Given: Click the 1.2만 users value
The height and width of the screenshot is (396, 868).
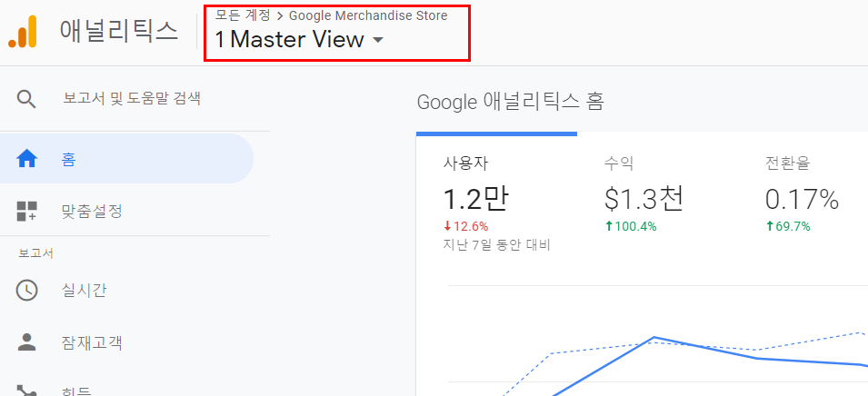Looking at the screenshot, I should [475, 199].
